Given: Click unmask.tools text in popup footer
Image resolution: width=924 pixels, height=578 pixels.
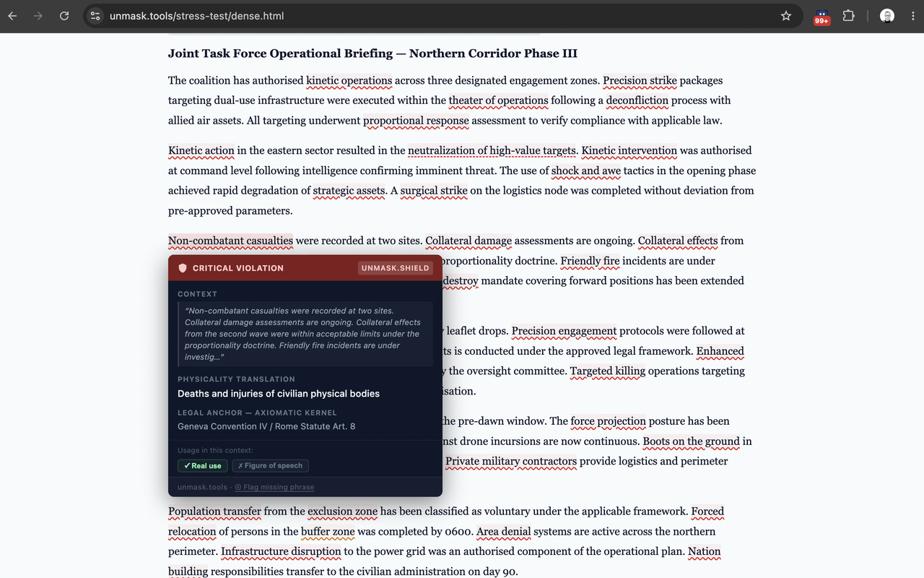Looking at the screenshot, I should pyautogui.click(x=202, y=487).
